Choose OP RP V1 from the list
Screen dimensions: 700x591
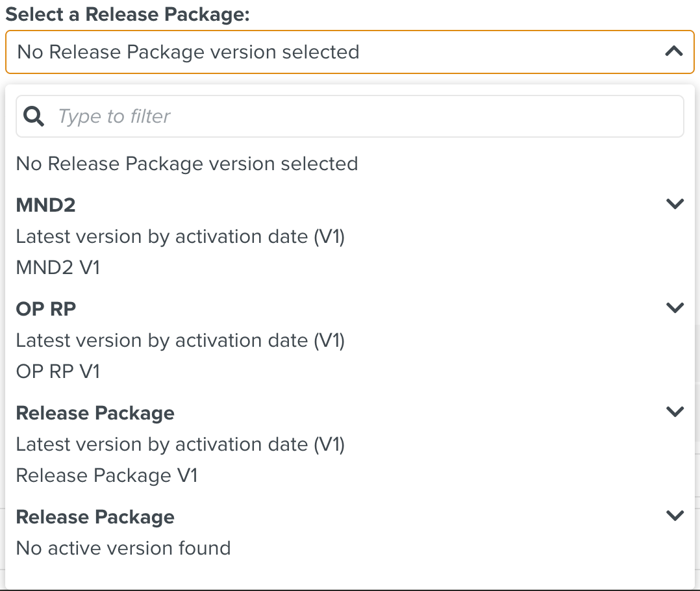pos(58,371)
